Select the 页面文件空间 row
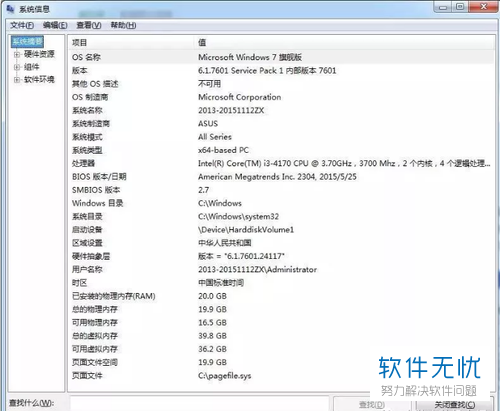500x411 pixels. pyautogui.click(x=281, y=362)
